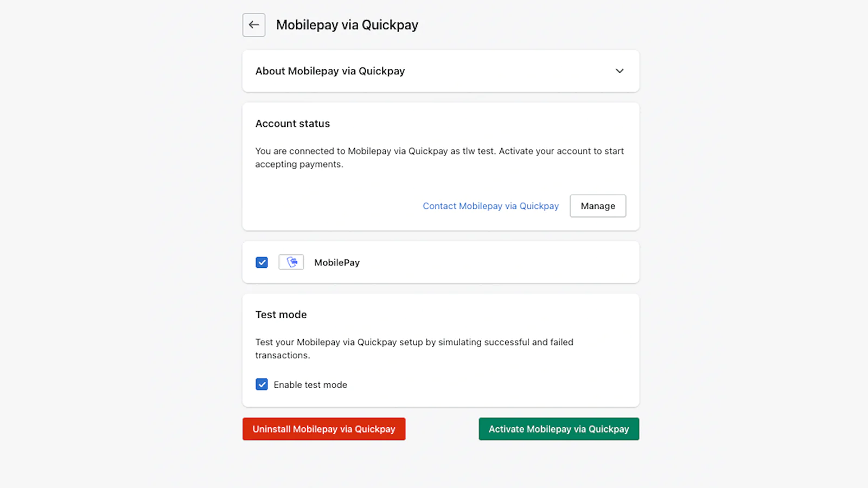Screen dimensions: 868x488
Task: Open the About Mobilepay via Quickpay header
Action: coord(330,71)
